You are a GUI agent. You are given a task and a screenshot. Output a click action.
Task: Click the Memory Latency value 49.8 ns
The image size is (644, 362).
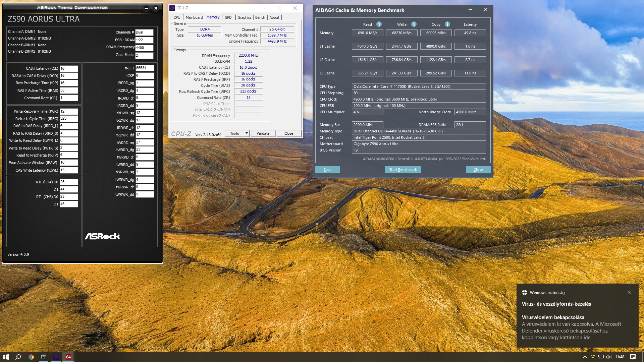(470, 33)
